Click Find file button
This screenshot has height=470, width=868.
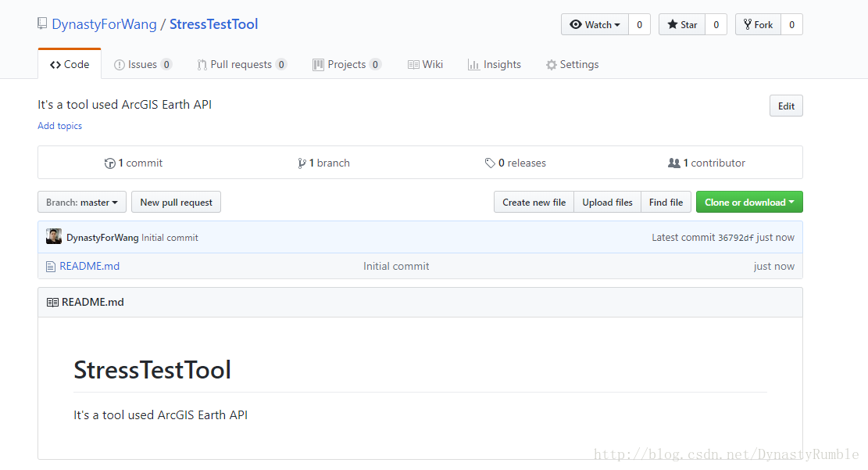pos(666,203)
